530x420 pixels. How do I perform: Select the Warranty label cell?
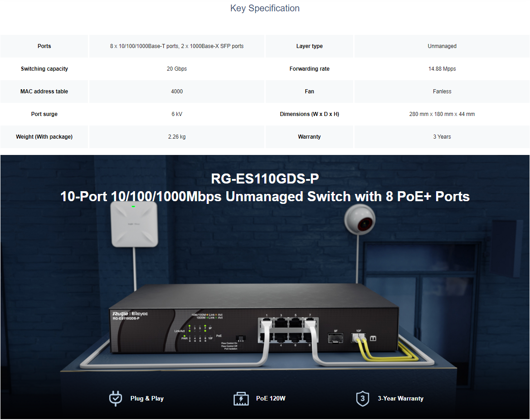[309, 136]
